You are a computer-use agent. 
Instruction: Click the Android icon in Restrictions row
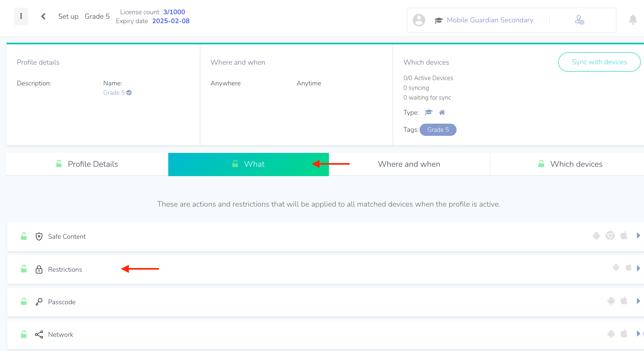[x=616, y=268]
